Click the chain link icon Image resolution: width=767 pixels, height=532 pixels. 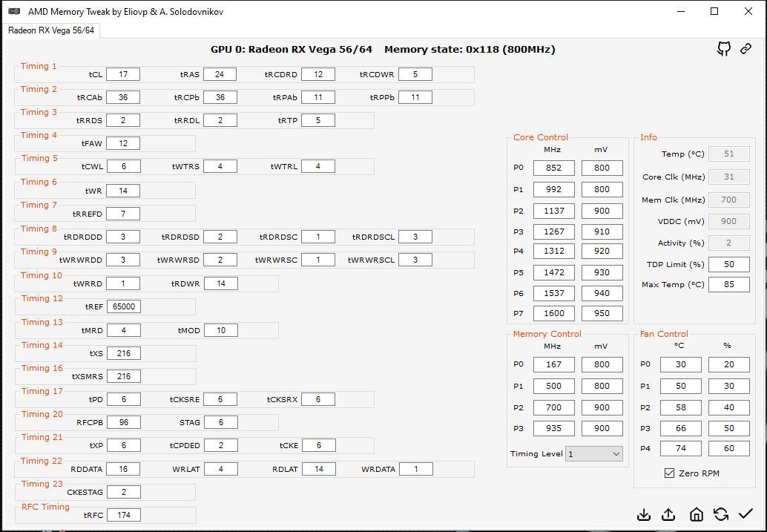pyautogui.click(x=745, y=48)
